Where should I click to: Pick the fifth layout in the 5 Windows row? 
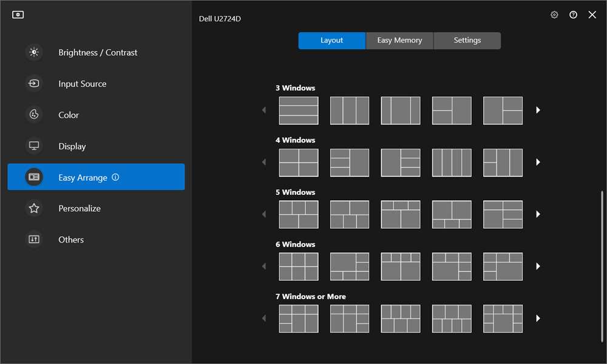(x=503, y=215)
